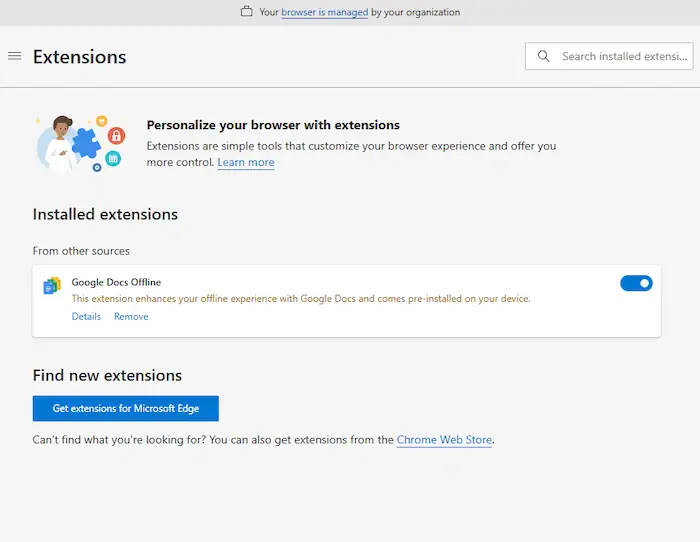Viewport: 700px width, 542px height.
Task: Open the "browser is managed" link
Action: click(325, 12)
